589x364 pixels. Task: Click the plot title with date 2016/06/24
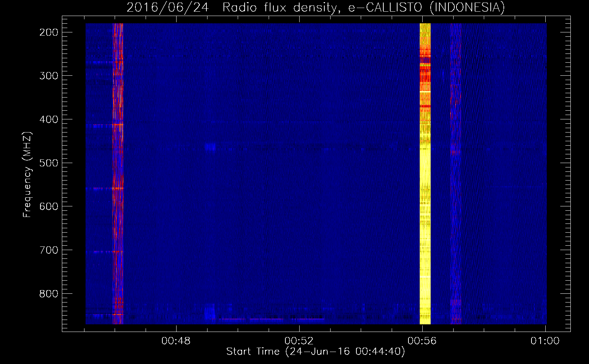point(316,7)
